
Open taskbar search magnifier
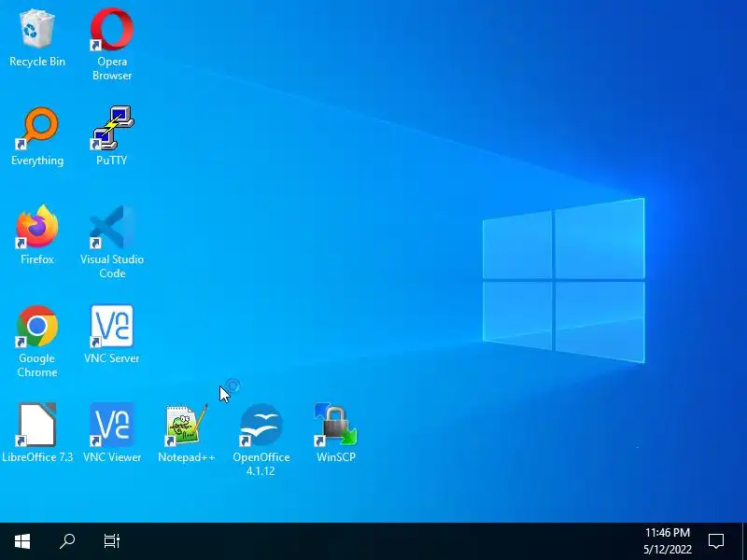67,541
